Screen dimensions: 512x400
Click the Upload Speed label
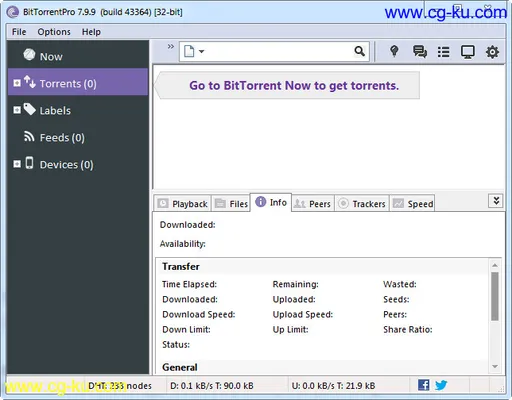pyautogui.click(x=303, y=315)
